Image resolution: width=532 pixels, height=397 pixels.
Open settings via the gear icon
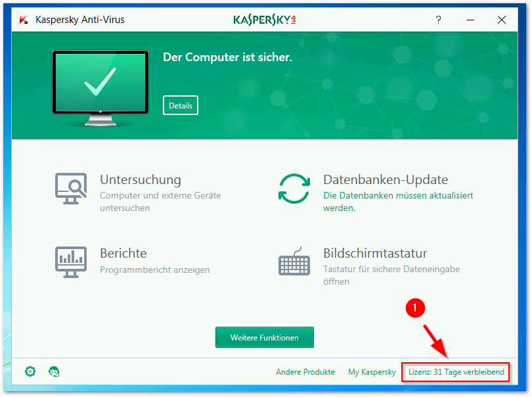click(30, 371)
